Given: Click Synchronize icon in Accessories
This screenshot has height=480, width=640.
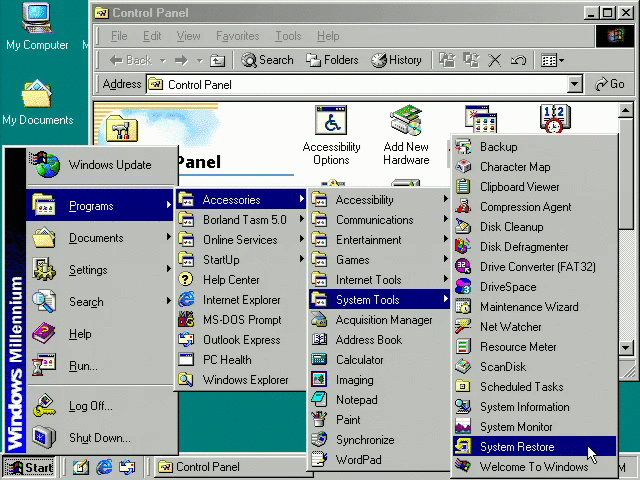Looking at the screenshot, I should click(319, 440).
